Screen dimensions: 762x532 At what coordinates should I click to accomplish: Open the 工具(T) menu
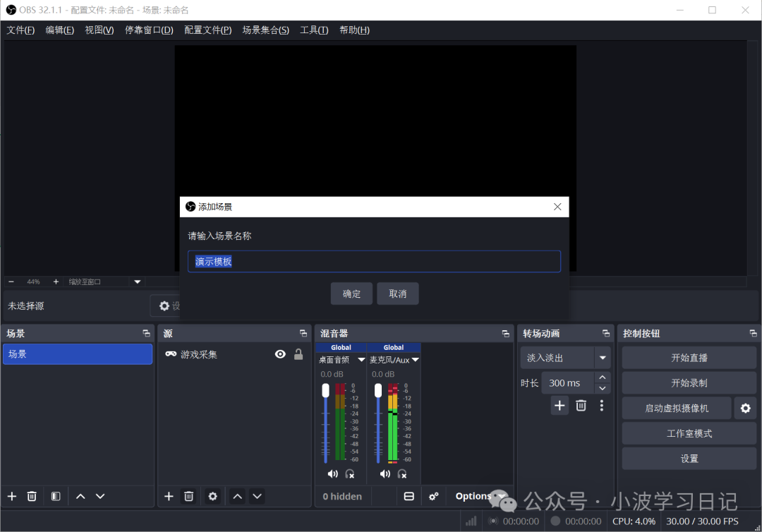(x=314, y=30)
